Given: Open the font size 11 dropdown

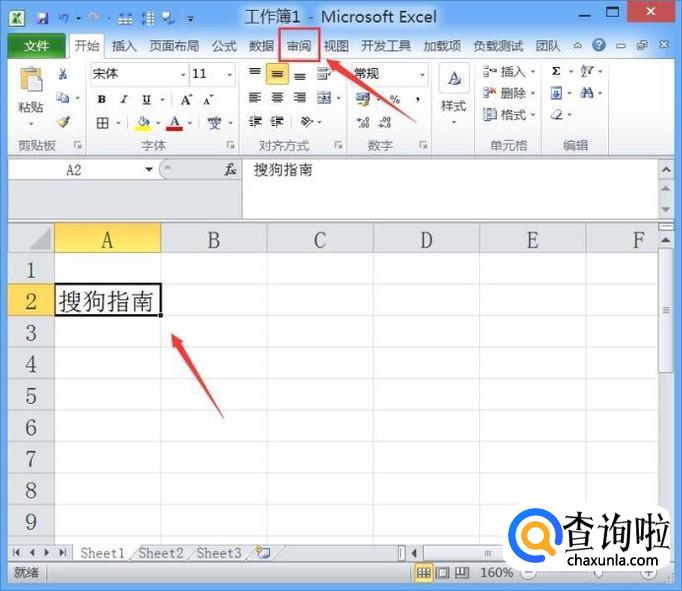Looking at the screenshot, I should 230,74.
